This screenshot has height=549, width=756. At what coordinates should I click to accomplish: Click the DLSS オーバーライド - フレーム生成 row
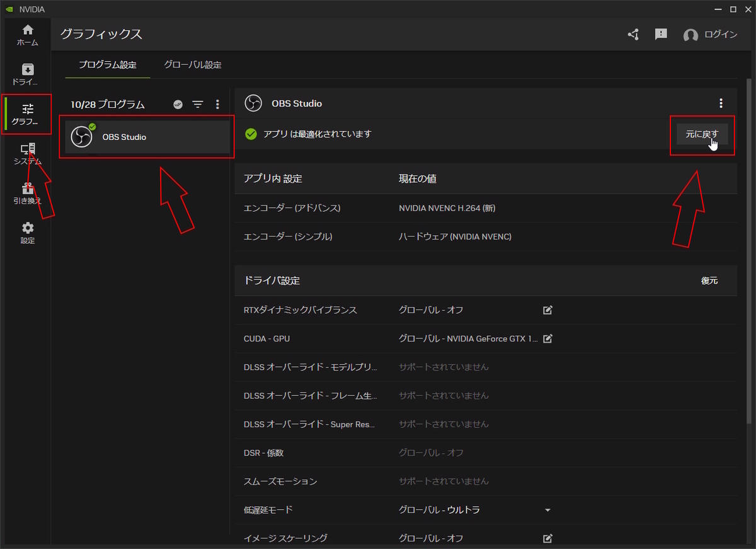click(x=486, y=396)
